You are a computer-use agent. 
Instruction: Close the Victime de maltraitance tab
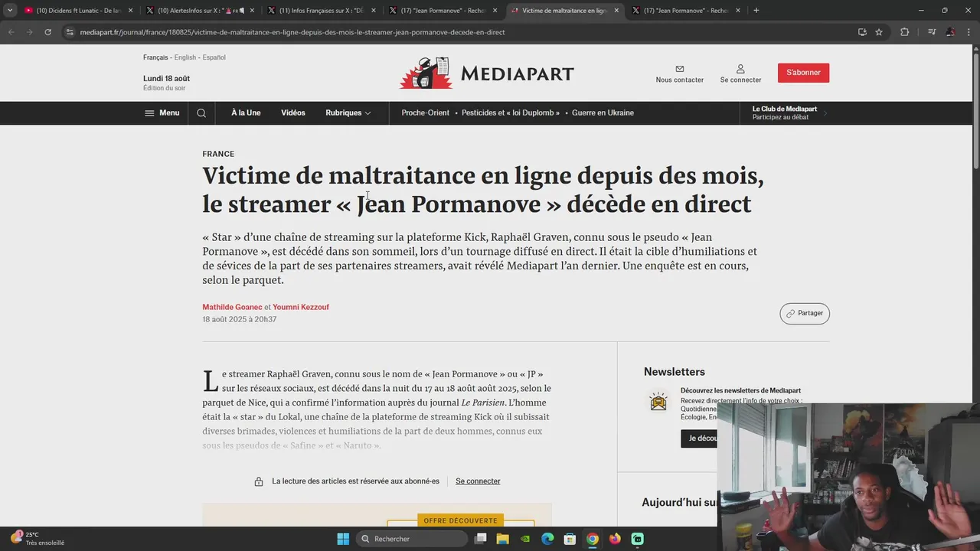616,11
